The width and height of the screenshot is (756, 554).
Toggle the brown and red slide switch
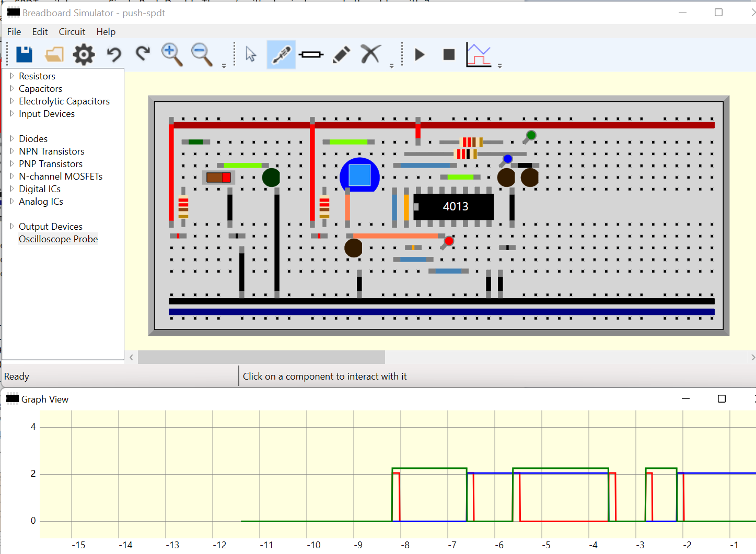coord(218,178)
